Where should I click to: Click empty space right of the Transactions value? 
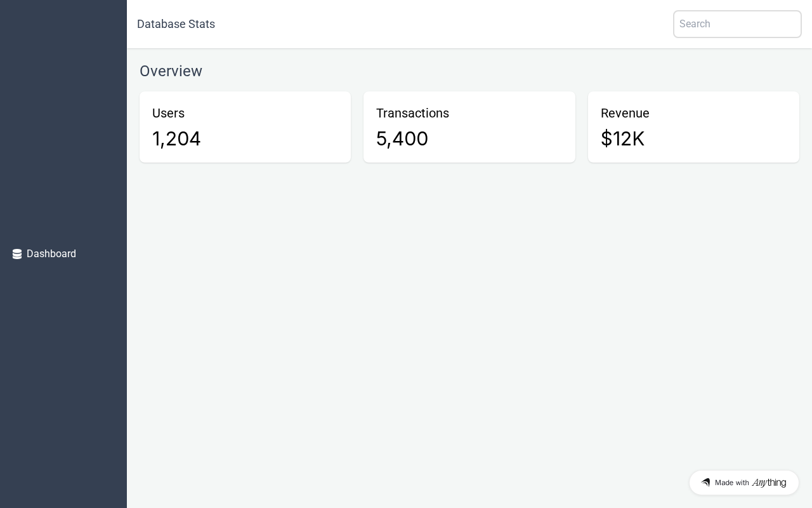coord(507,138)
